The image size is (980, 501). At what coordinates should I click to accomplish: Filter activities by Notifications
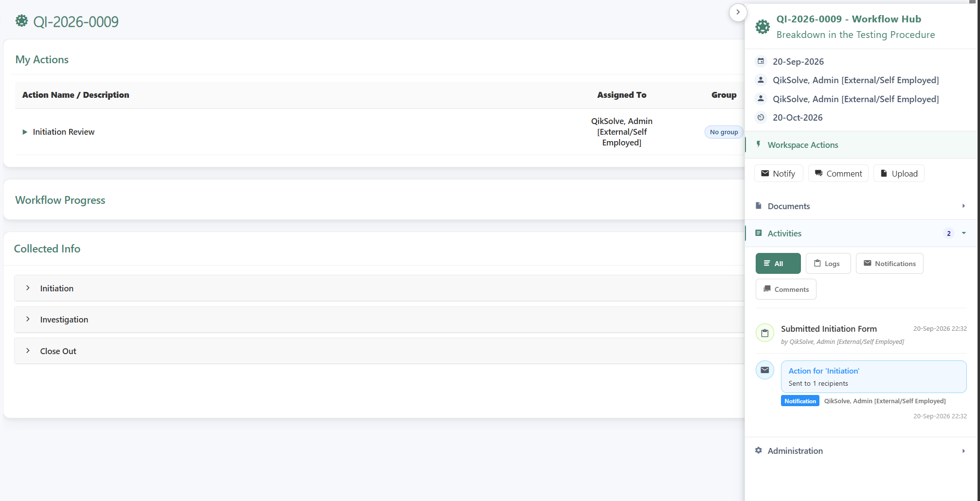point(889,264)
